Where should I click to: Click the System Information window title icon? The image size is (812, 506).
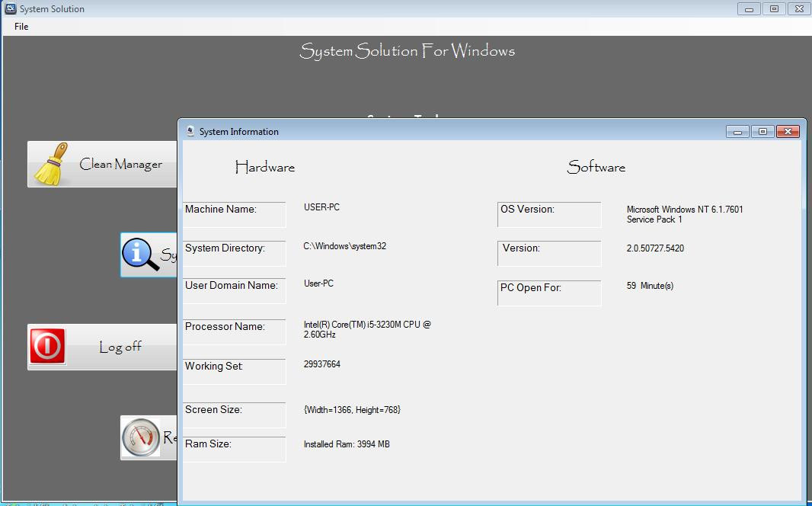click(190, 131)
